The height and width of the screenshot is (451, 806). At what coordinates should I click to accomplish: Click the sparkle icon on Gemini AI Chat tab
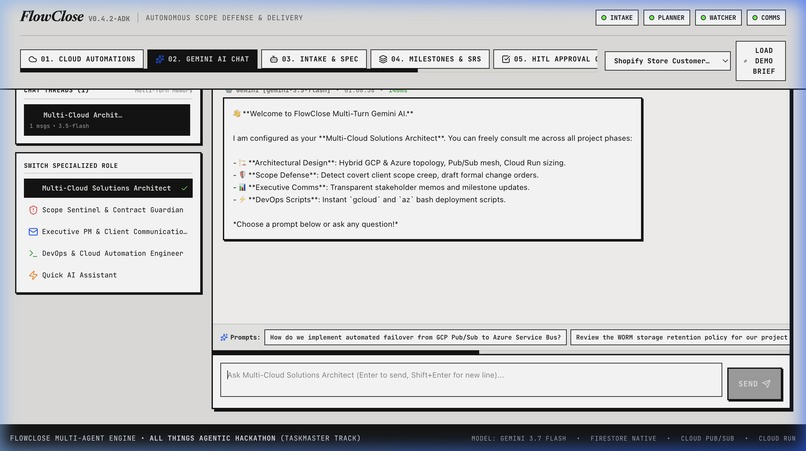coord(160,59)
